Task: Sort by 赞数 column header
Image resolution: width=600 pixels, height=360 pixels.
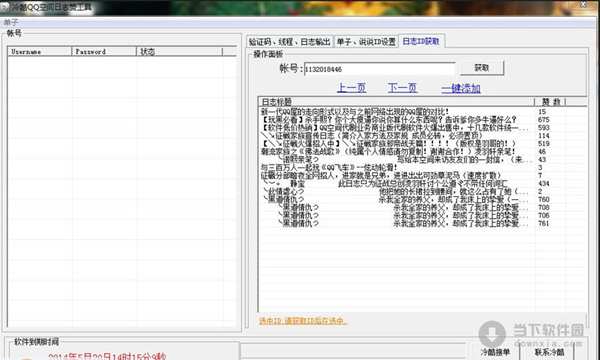Action: coord(550,101)
